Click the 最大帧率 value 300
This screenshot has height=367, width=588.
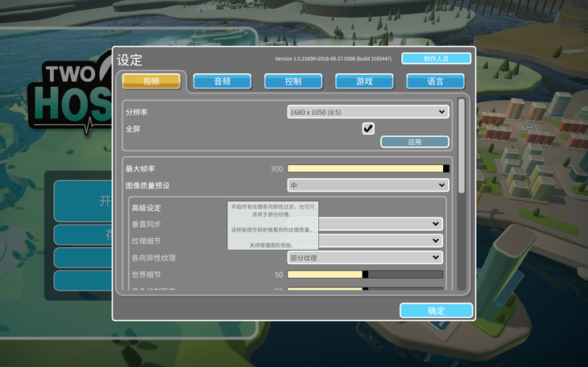click(x=277, y=169)
